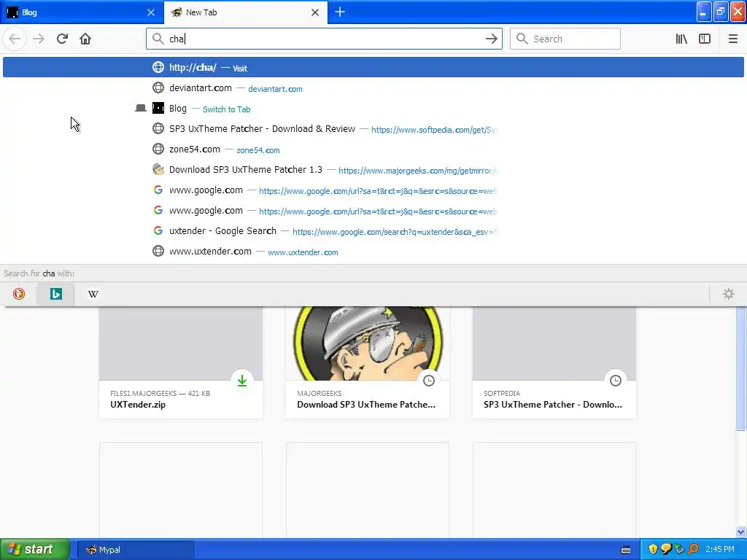Click the go arrow in the address bar
Image resolution: width=747 pixels, height=560 pixels.
(x=491, y=39)
